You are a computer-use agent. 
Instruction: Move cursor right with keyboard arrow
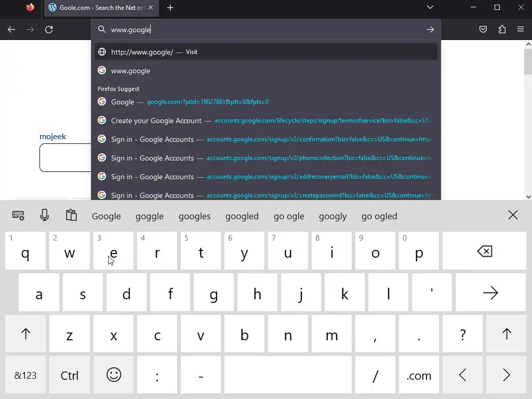(x=506, y=375)
